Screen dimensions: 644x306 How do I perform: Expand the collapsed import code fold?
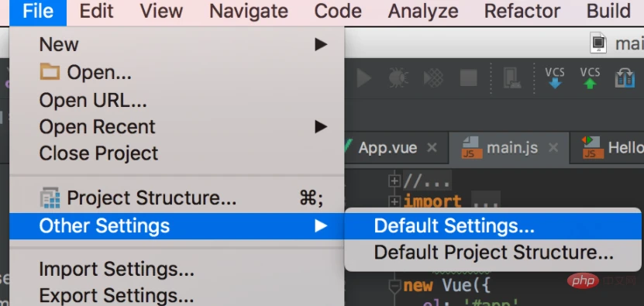(394, 201)
